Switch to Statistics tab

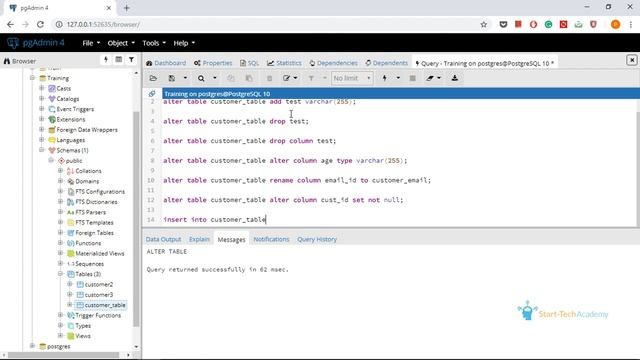click(284, 63)
